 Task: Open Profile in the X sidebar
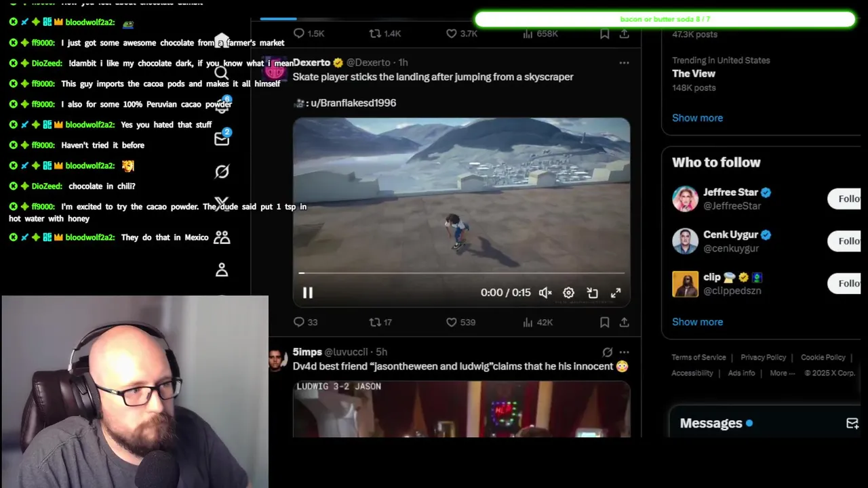coord(222,270)
